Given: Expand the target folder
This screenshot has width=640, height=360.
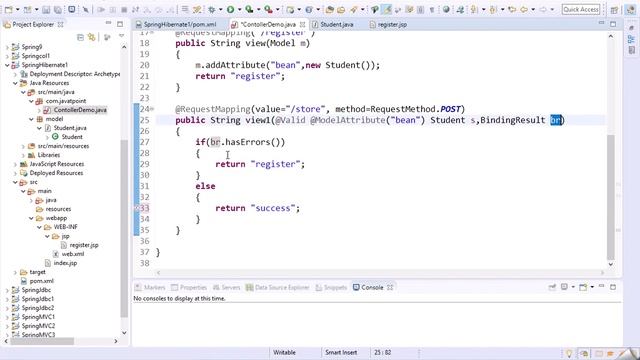Looking at the screenshot, I should coord(16,272).
